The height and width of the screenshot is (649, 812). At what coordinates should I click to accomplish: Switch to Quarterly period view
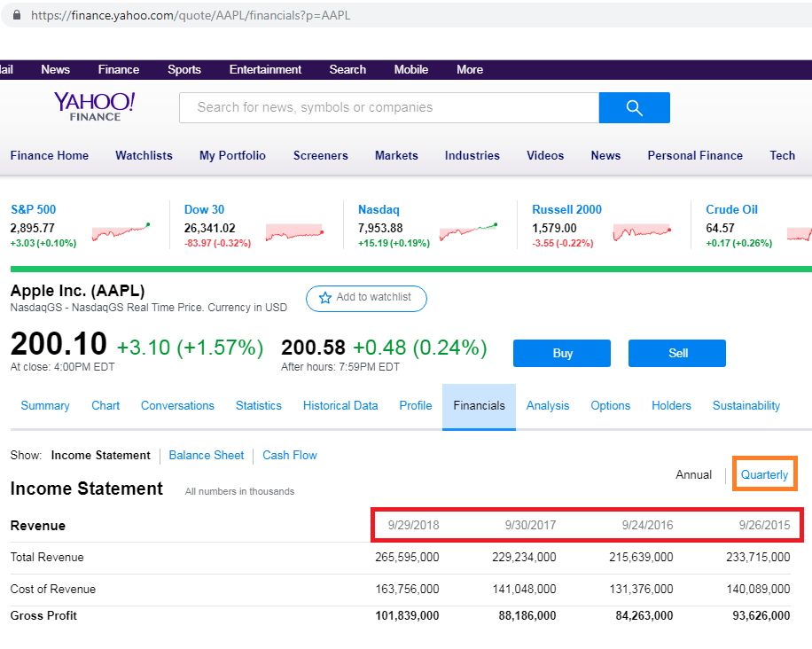click(764, 474)
